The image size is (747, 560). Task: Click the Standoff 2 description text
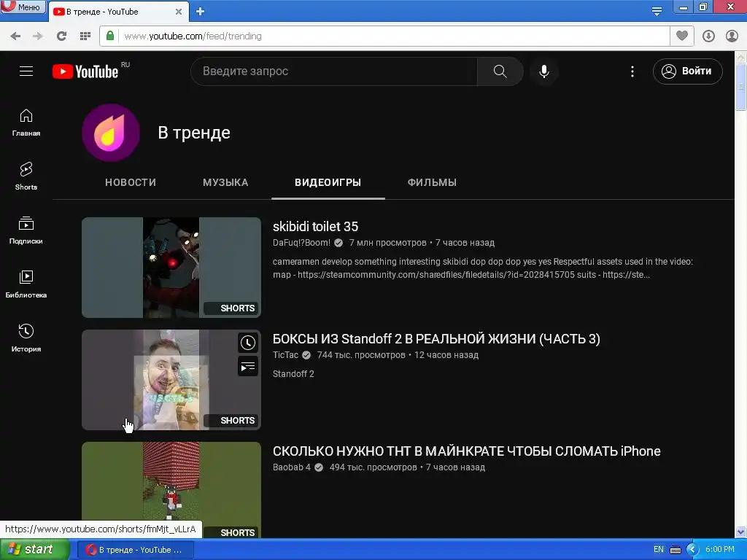(293, 374)
